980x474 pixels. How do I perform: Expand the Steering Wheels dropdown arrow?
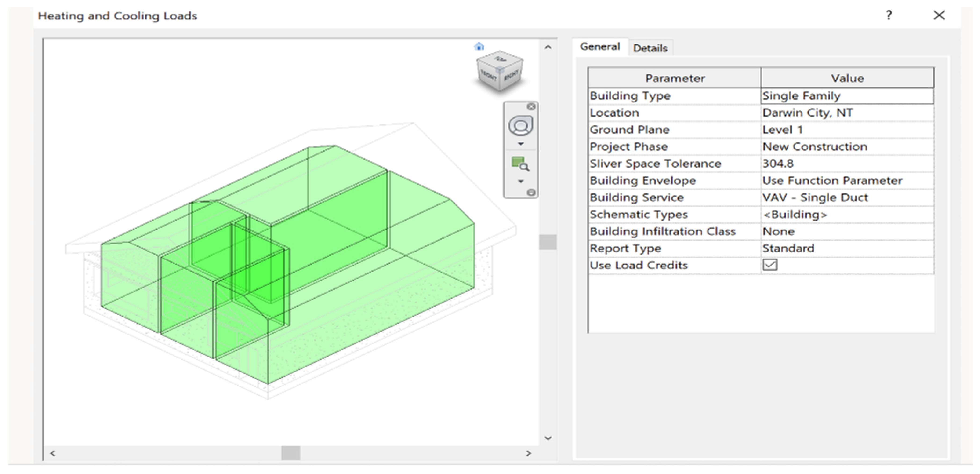(521, 144)
